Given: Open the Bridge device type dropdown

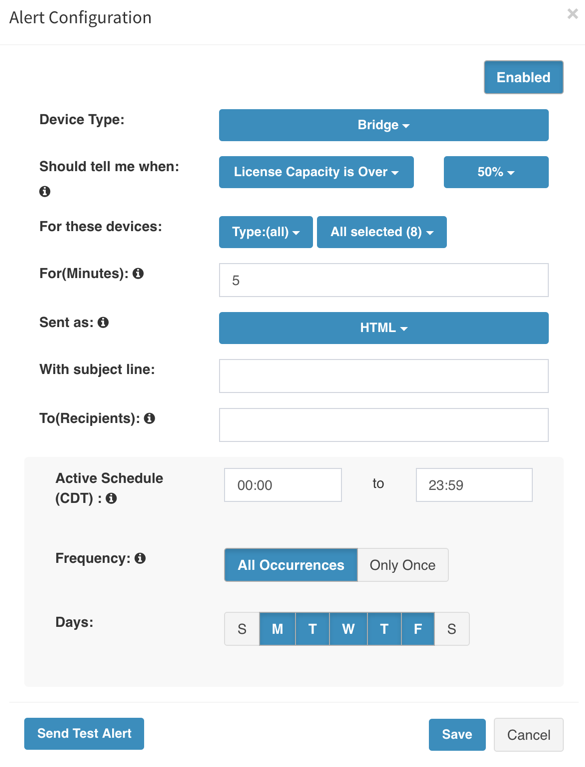Looking at the screenshot, I should click(x=383, y=125).
